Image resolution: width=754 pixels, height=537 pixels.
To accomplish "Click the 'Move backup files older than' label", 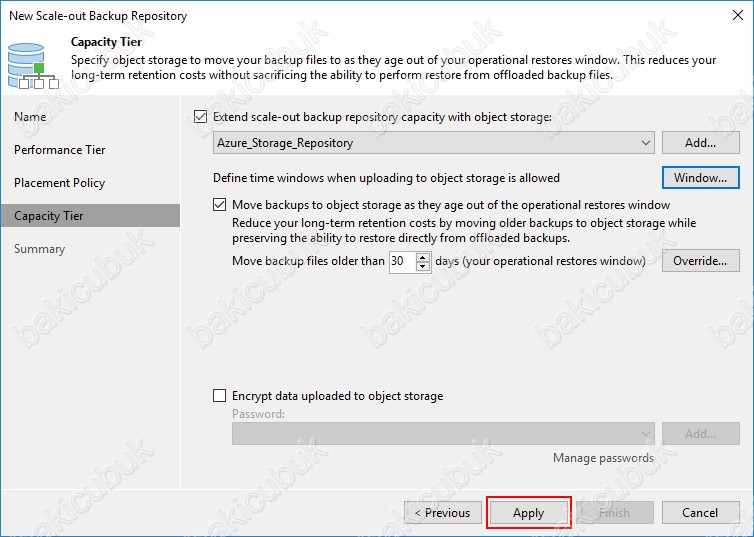I will pyautogui.click(x=308, y=261).
